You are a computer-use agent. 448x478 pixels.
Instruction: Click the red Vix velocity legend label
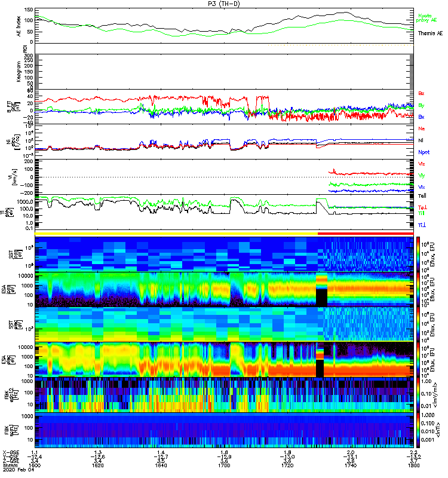[421, 164]
